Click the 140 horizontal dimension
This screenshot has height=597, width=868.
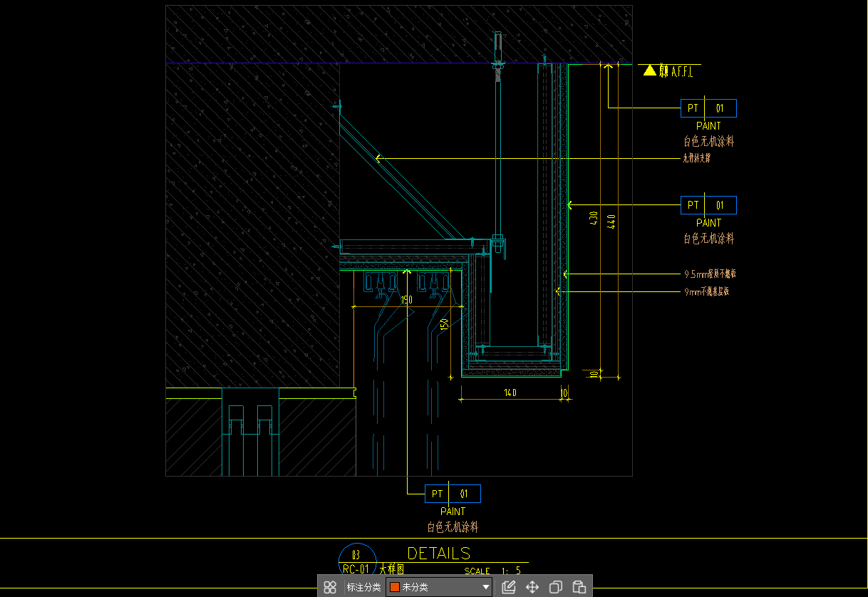(510, 393)
